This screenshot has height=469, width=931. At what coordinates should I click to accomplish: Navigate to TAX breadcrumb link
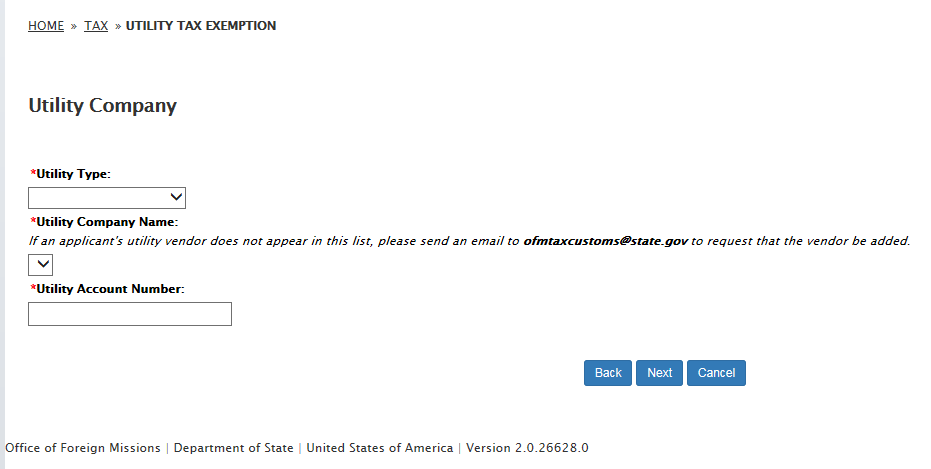tap(96, 26)
